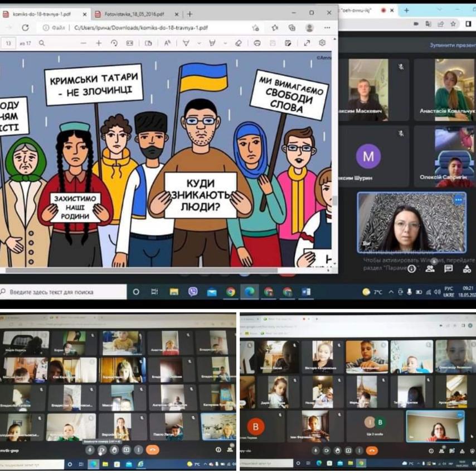Viewport: 476px width, 473px height.
Task: Open Edge Collections
Action: 292,28
